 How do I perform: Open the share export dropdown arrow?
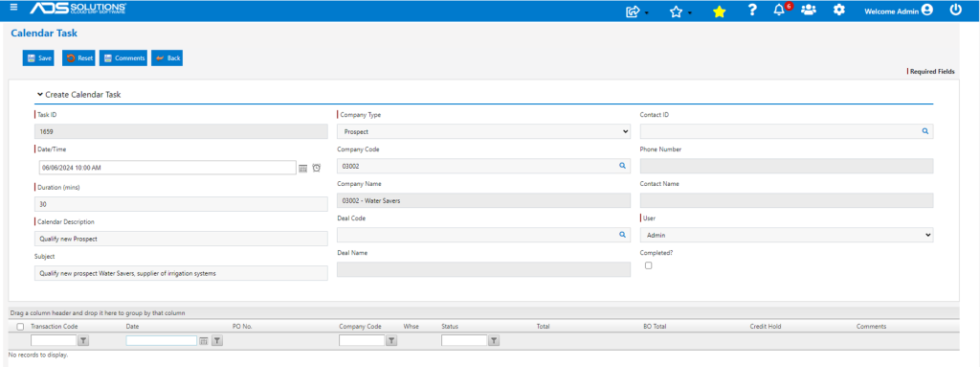point(647,13)
